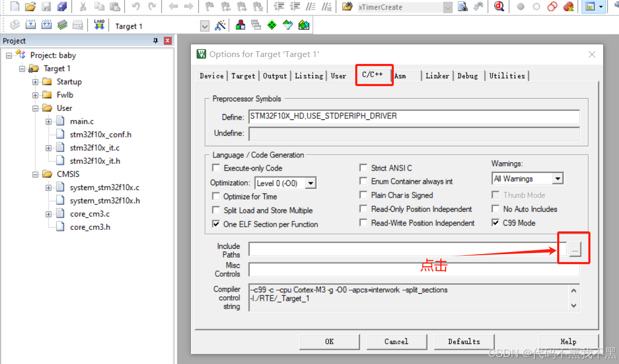Image resolution: width=619 pixels, height=364 pixels.
Task: Click the Undo arrow icon
Action: click(136, 6)
